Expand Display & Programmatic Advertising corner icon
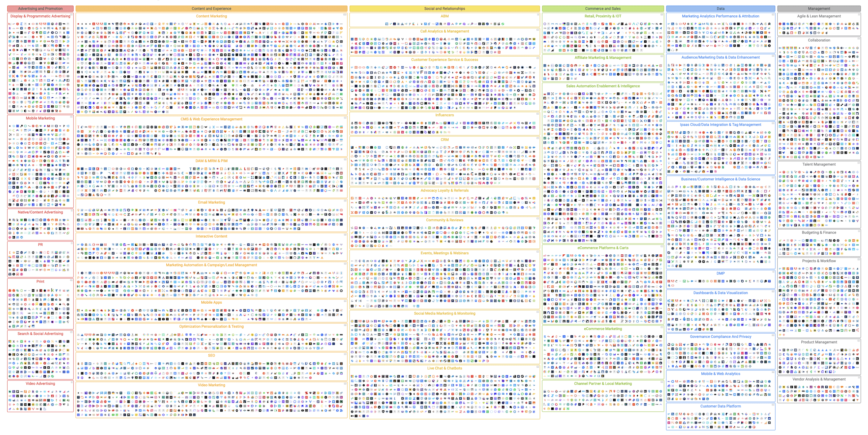Image resolution: width=868 pixels, height=435 pixels. 72,15
